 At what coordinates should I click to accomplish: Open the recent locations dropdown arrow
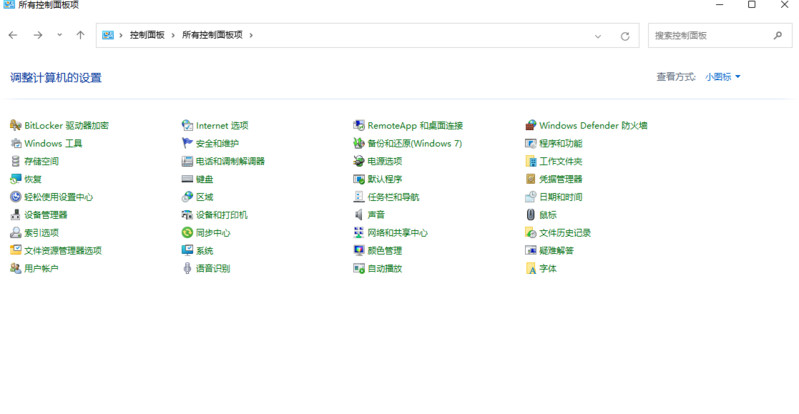60,35
